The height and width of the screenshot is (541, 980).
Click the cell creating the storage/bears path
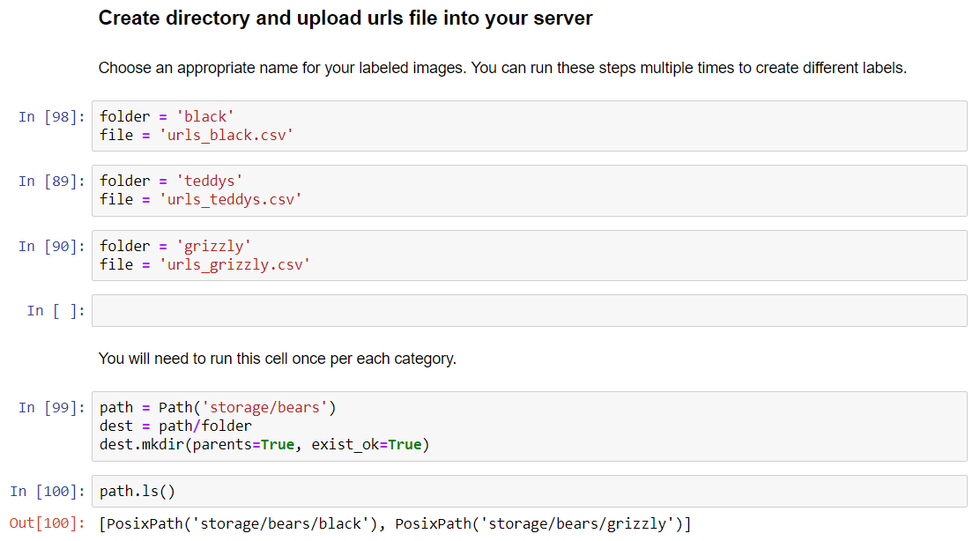click(x=530, y=426)
